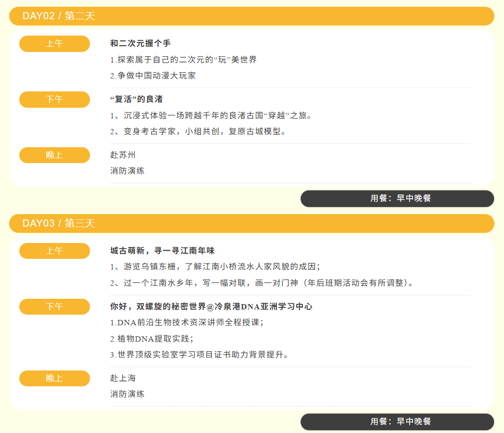This screenshot has height=433, width=504.
Task: Click the 变身考古学家 description line
Action: point(198,131)
